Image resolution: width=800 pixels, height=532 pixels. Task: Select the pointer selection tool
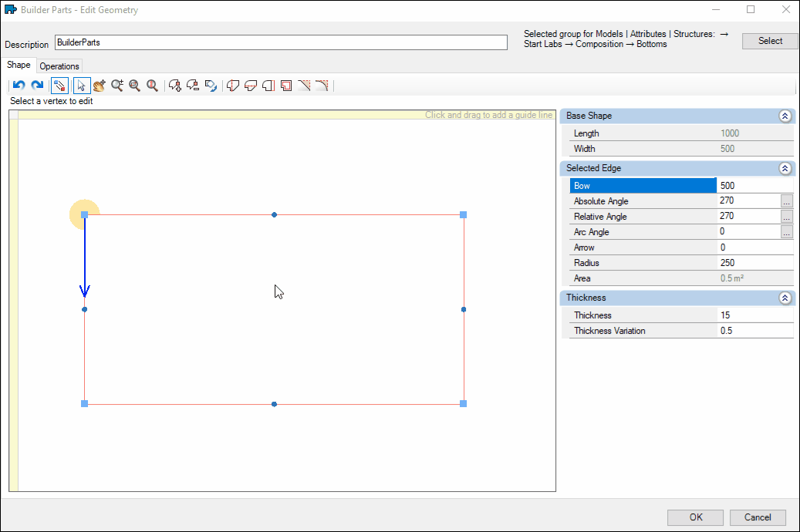[82, 85]
